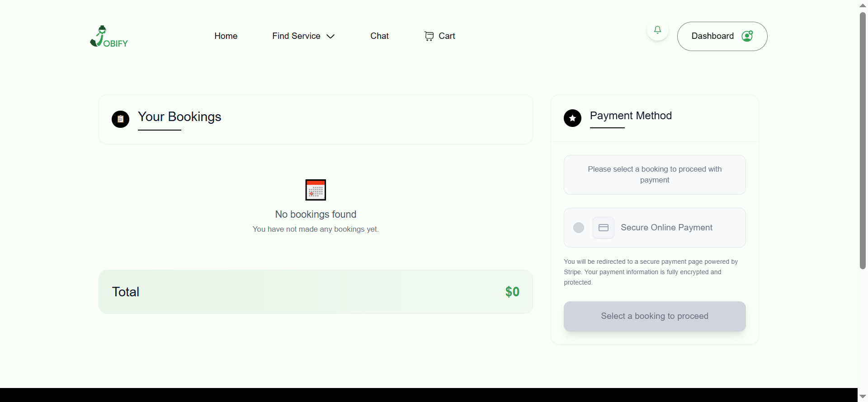This screenshot has height=402, width=868.
Task: Click the Your Bookings clipboard icon
Action: (120, 119)
